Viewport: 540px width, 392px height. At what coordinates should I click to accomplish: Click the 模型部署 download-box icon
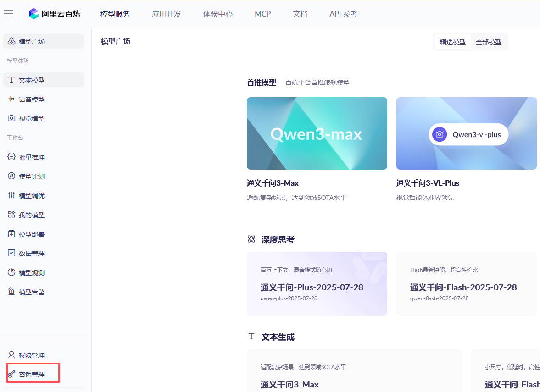(x=11, y=234)
